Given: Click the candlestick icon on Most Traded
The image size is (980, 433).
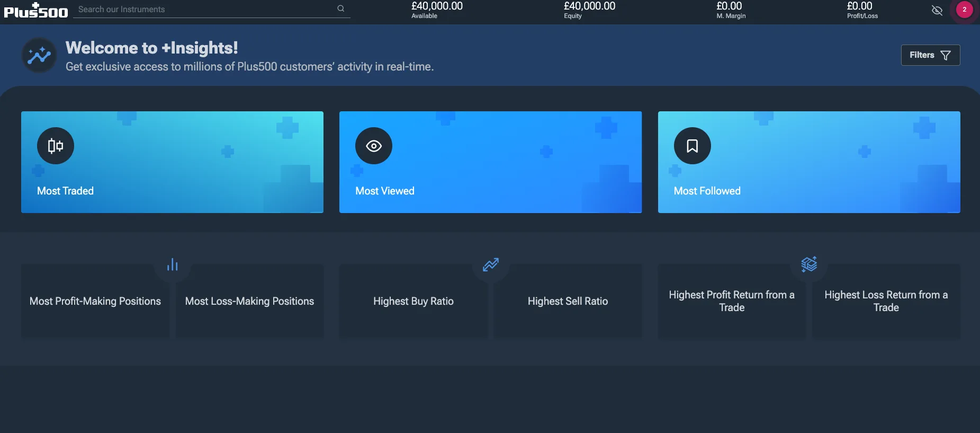Looking at the screenshot, I should tap(56, 146).
